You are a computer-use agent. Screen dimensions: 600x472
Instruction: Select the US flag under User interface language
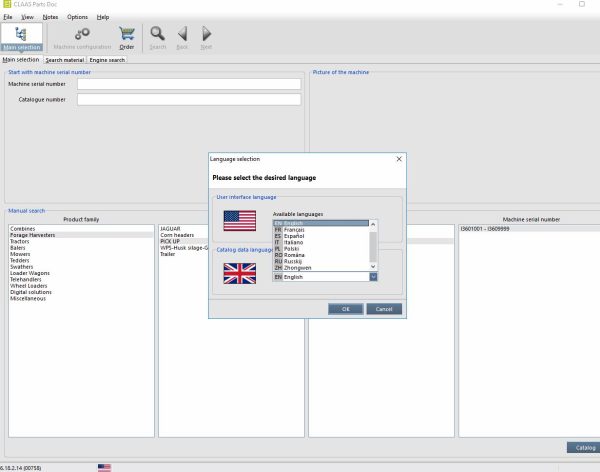click(x=240, y=220)
